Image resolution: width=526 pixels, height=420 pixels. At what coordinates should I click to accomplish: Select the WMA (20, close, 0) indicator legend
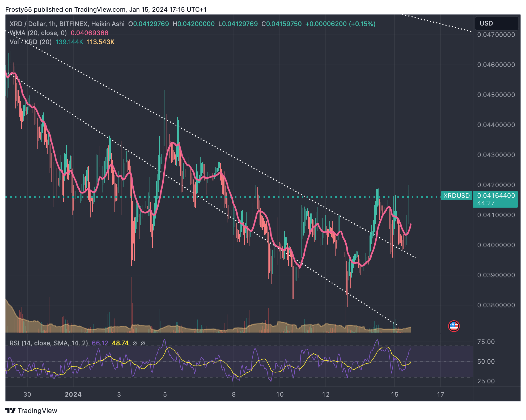[x=38, y=33]
